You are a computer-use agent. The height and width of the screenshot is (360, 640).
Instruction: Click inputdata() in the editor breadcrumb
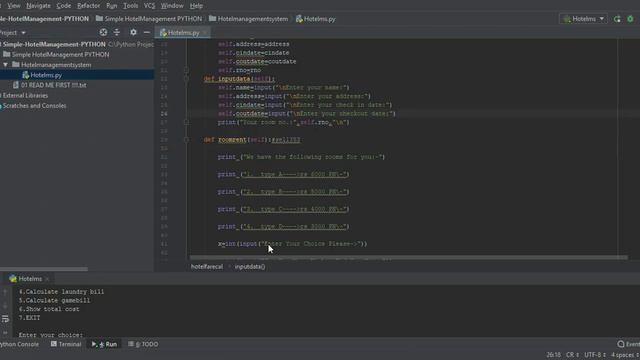tap(250, 267)
